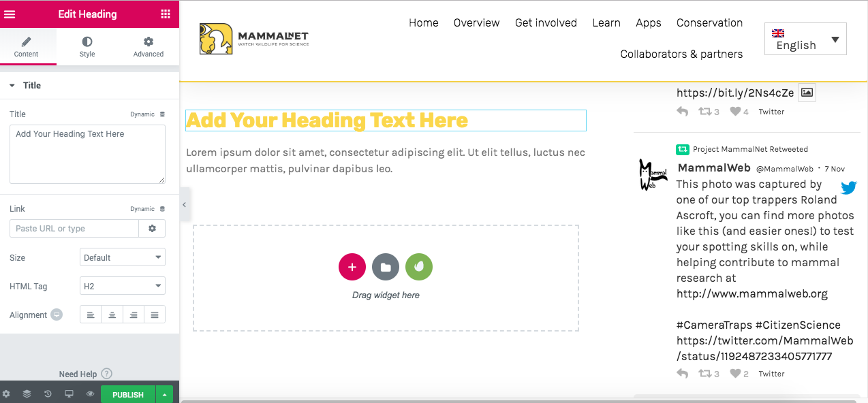Image resolution: width=868 pixels, height=403 pixels.
Task: Click the link options gear icon
Action: 152,229
